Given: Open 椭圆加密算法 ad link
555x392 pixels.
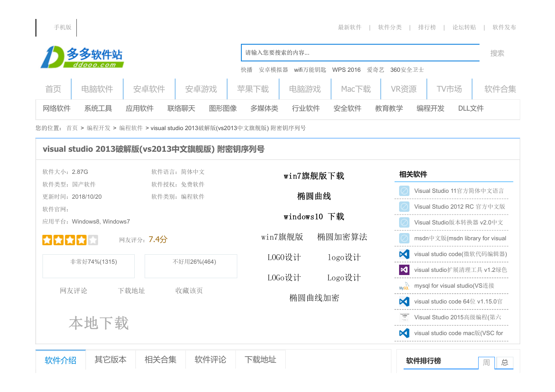Looking at the screenshot, I should 342,237.
